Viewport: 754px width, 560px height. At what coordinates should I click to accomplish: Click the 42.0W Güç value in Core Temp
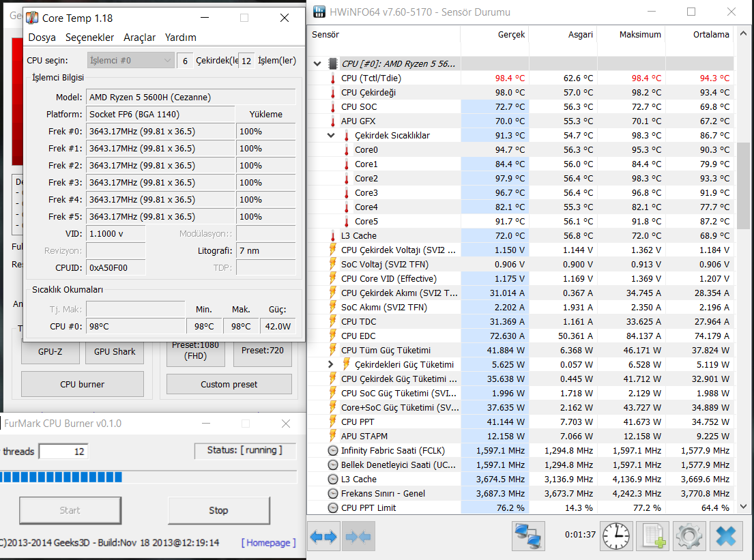(x=278, y=327)
